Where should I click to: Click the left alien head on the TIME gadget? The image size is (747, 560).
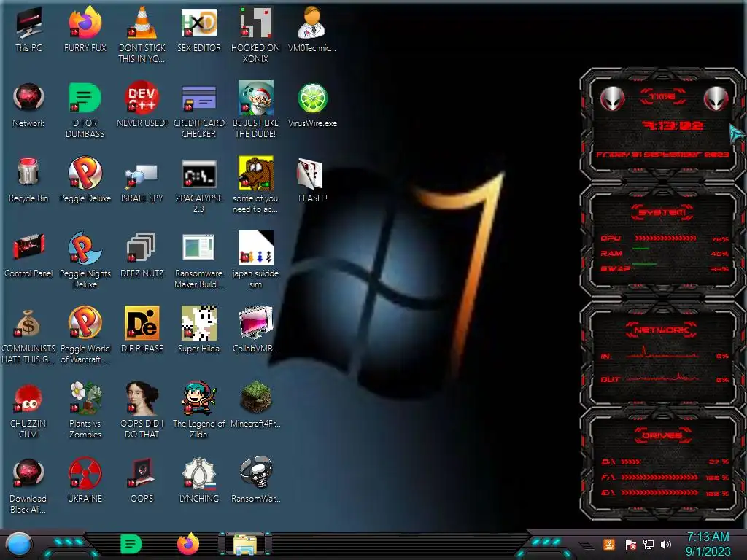[x=612, y=99]
